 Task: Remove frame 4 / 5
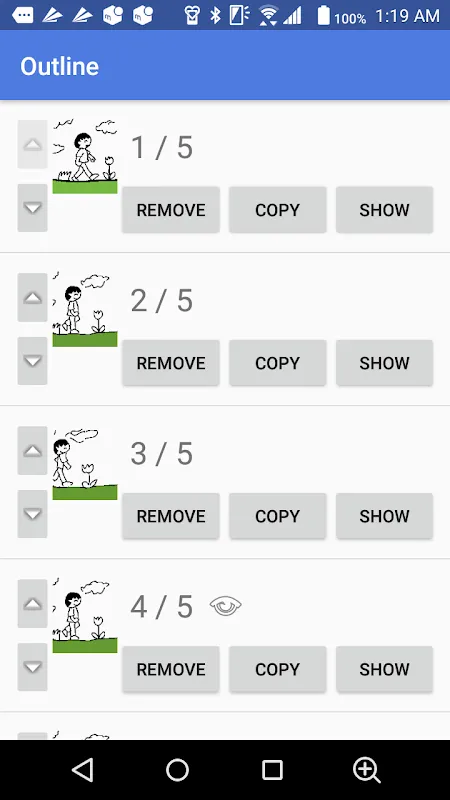(x=171, y=669)
